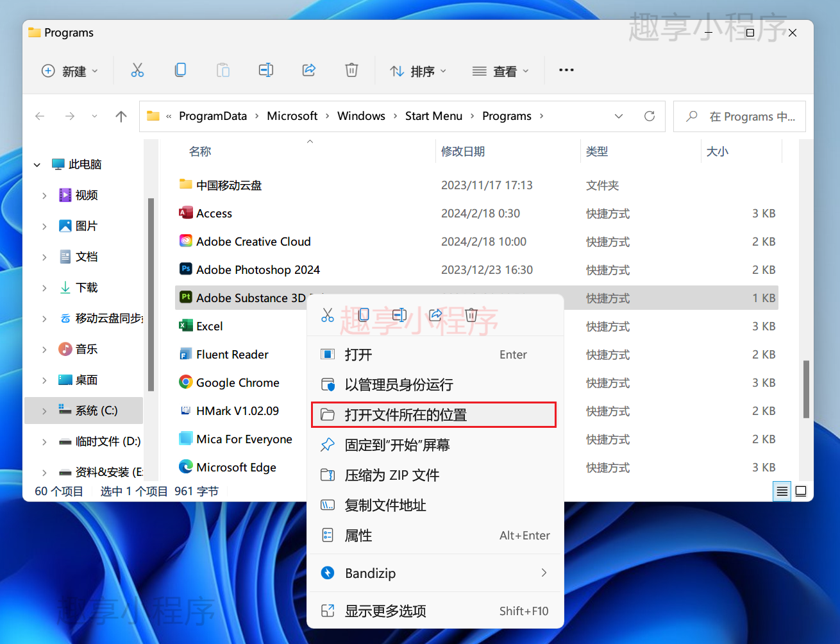Screen dimensions: 840x644
Task: Click the Cut icon in the top toolbar
Action: pos(137,70)
